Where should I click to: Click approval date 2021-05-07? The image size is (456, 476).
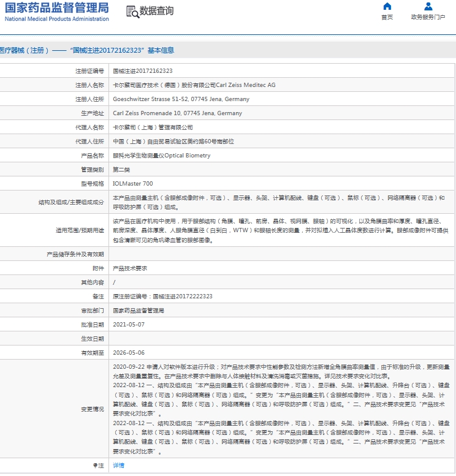pyautogui.click(x=129, y=325)
